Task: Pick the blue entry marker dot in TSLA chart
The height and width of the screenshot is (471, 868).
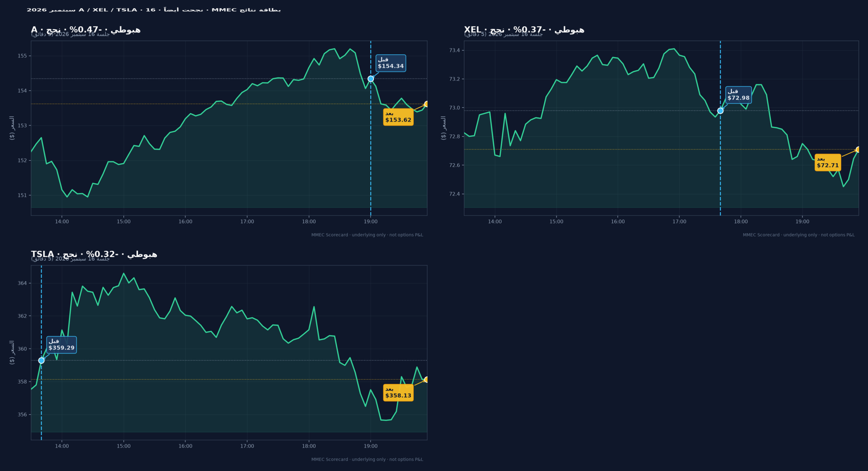Action: (x=41, y=360)
